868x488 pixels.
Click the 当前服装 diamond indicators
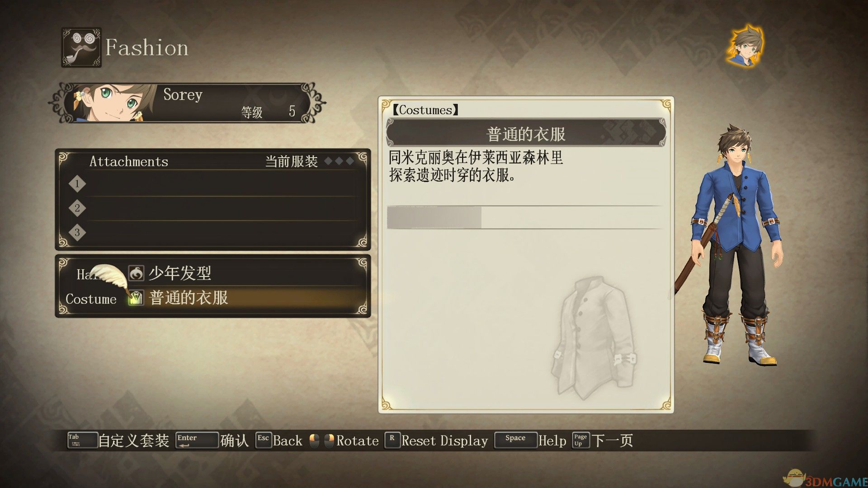click(339, 161)
